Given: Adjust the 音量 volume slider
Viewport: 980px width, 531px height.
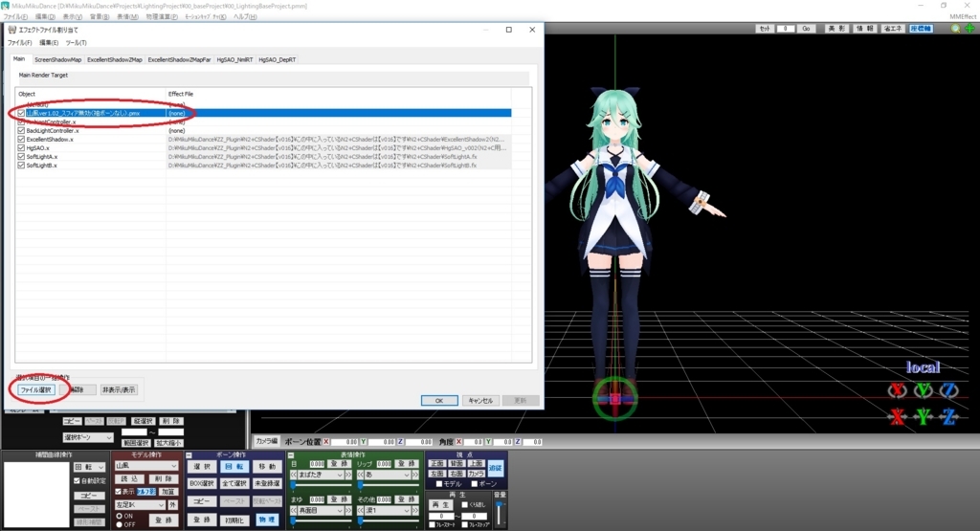Looking at the screenshot, I should point(500,512).
